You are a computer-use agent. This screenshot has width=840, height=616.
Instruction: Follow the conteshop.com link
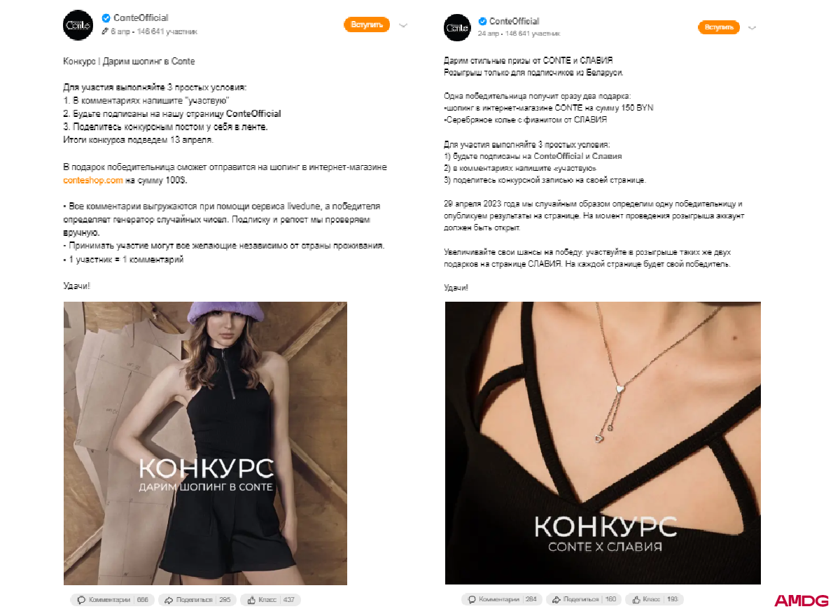tap(93, 180)
